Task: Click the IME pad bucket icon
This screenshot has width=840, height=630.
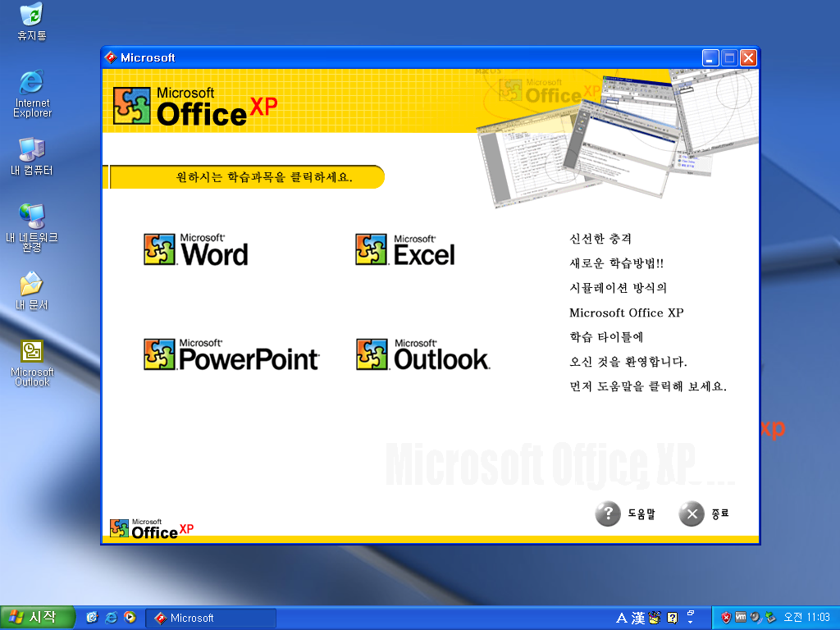Action: 654,619
